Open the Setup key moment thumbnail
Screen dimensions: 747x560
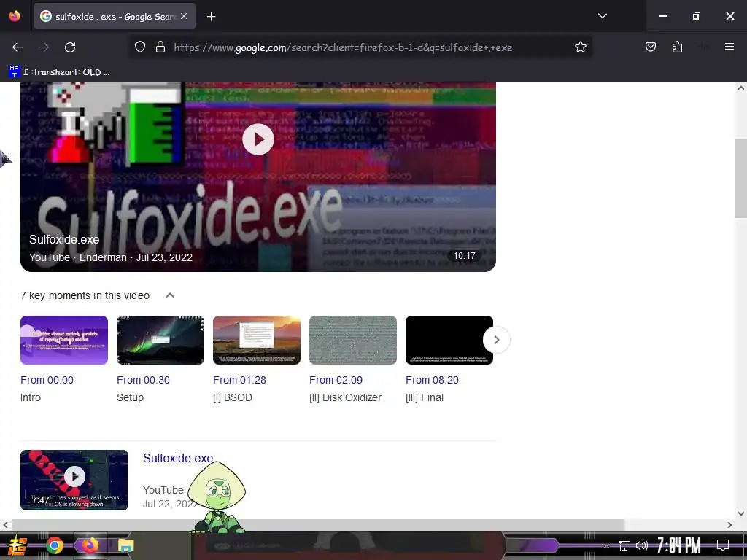click(x=160, y=340)
